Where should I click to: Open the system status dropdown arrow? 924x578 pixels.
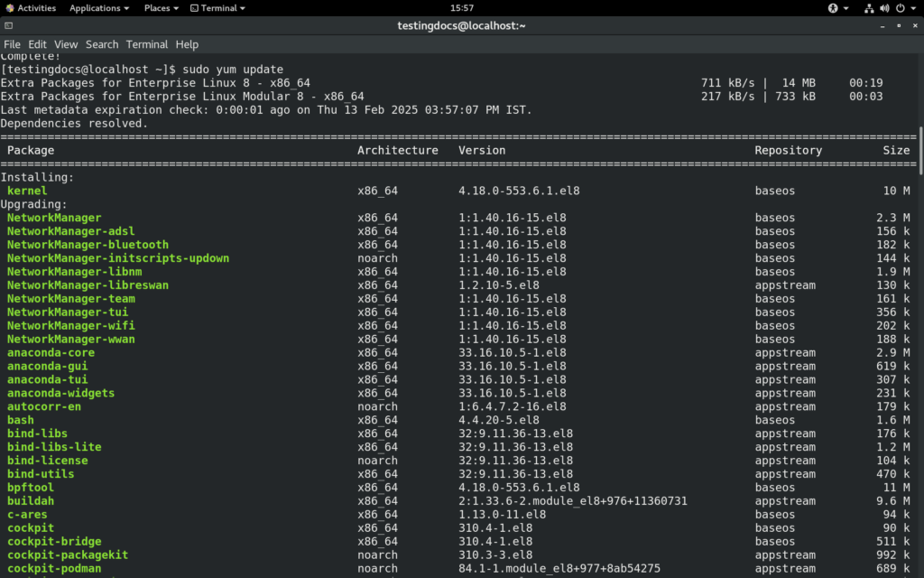[913, 8]
